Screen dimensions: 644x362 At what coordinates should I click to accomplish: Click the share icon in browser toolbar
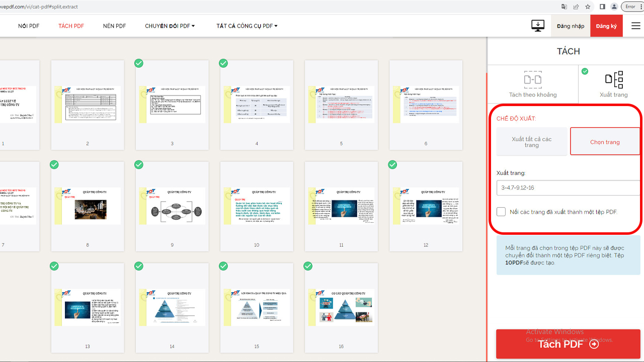pos(576,7)
